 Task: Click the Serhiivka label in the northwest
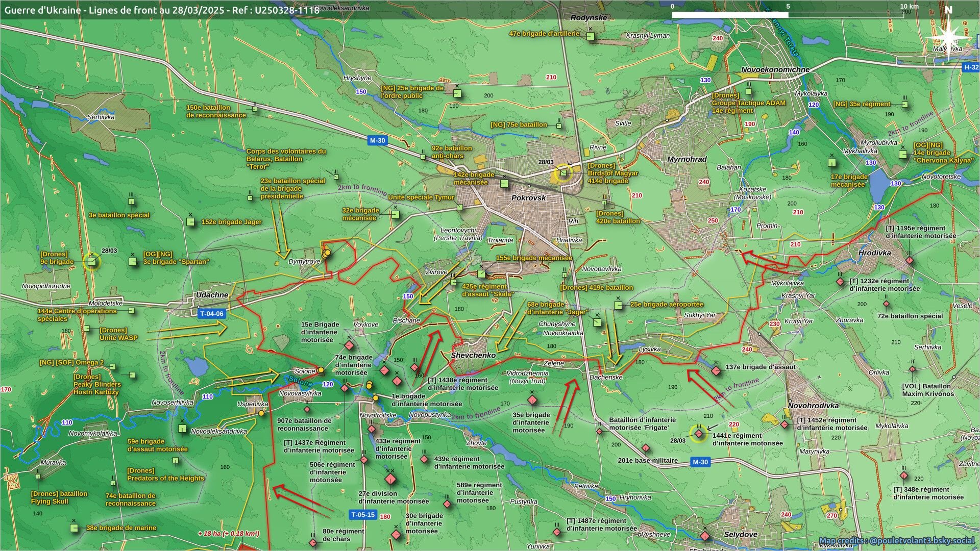tap(101, 117)
